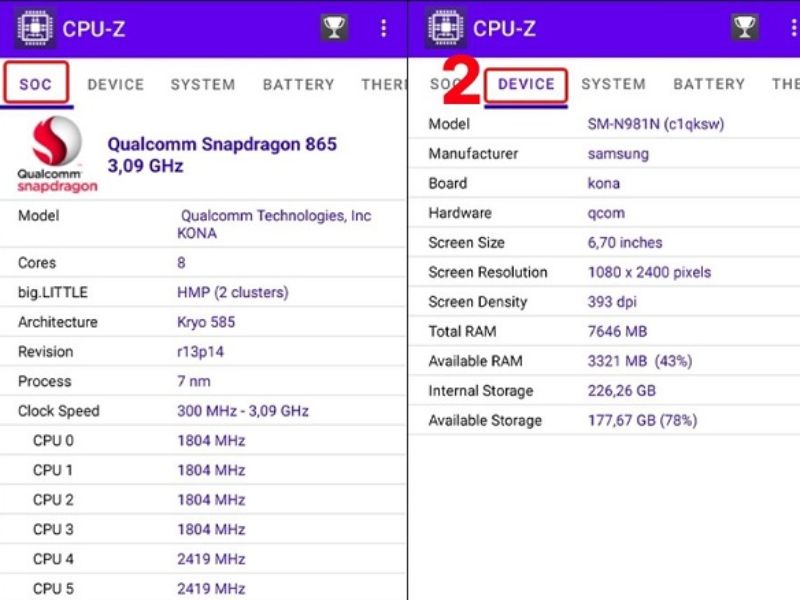This screenshot has height=600, width=800.
Task: Select the CPU 0 frequency row
Action: point(212,440)
